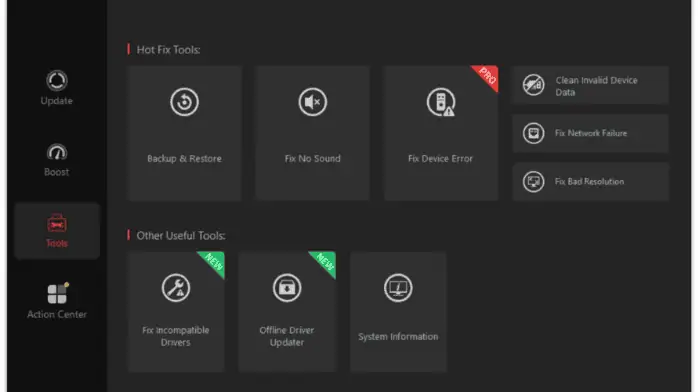Viewport: 698px width, 392px height.
Task: Click the Backup & Restore circular arrow icon
Action: tap(184, 102)
